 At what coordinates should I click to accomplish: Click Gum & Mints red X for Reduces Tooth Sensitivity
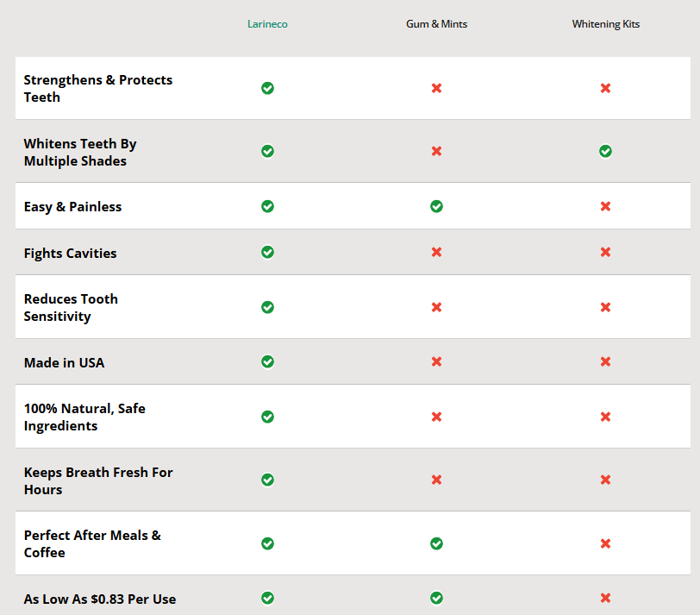pyautogui.click(x=436, y=307)
